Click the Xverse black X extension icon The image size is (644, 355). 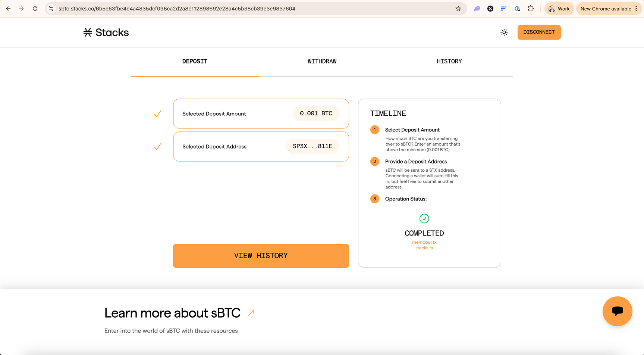pos(490,9)
